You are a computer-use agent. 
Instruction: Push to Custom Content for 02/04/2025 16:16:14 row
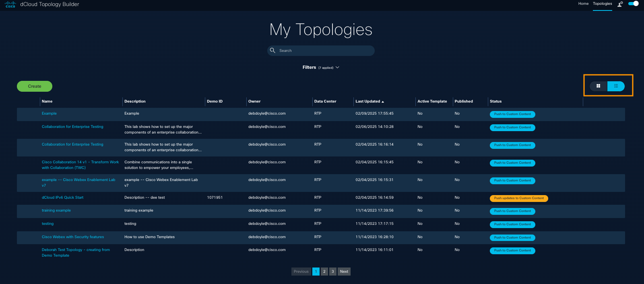pyautogui.click(x=512, y=145)
